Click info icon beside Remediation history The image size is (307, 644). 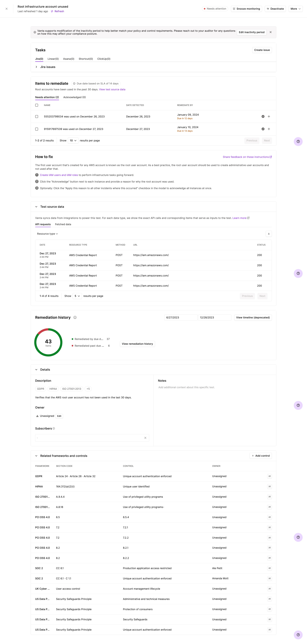coord(75,317)
